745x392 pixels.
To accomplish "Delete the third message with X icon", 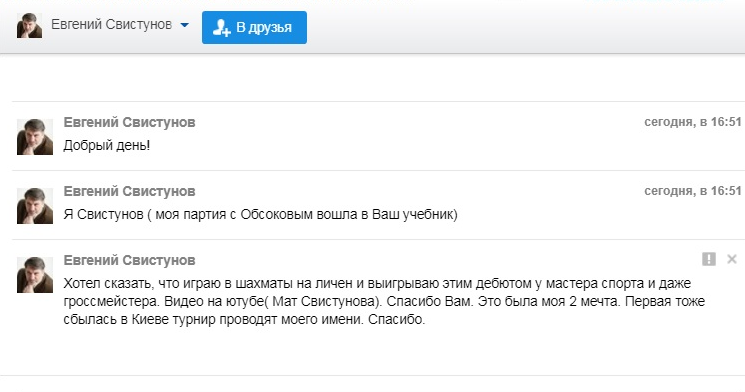I will pos(732,259).
